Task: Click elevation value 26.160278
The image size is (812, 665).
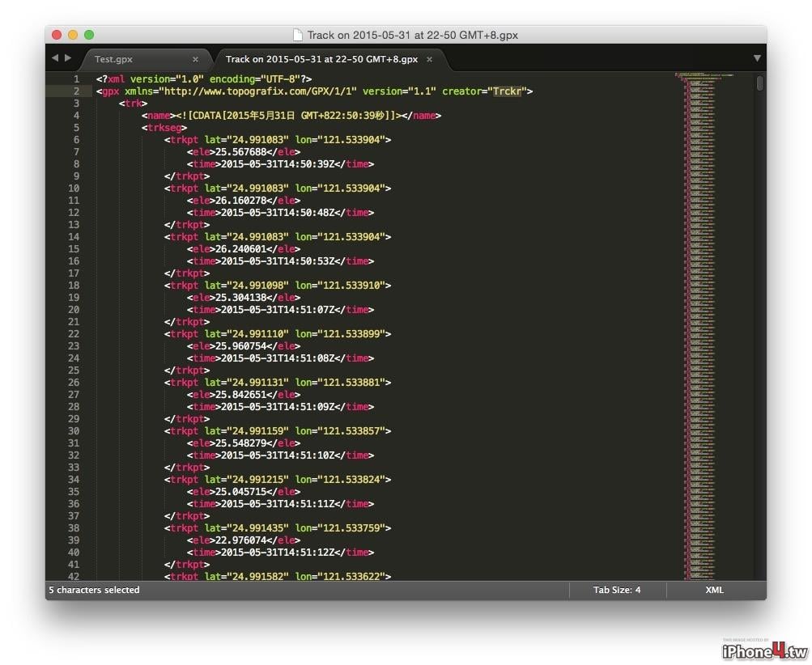Action: [x=240, y=201]
